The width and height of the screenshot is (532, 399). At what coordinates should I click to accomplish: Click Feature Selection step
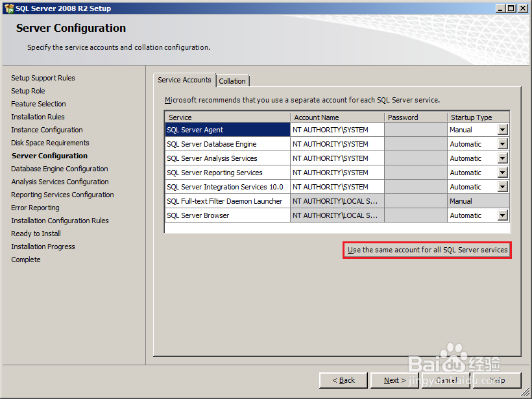pyautogui.click(x=38, y=104)
